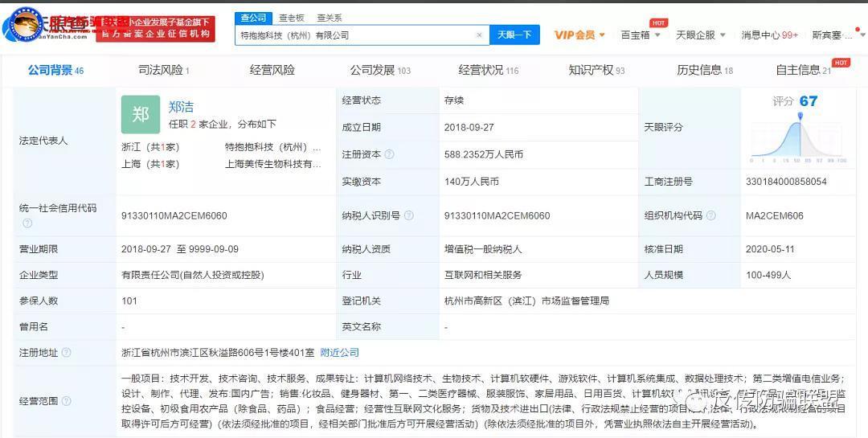Image resolution: width=868 pixels, height=438 pixels.
Task: Click establishment date 2018-09-27
Action: pos(469,127)
